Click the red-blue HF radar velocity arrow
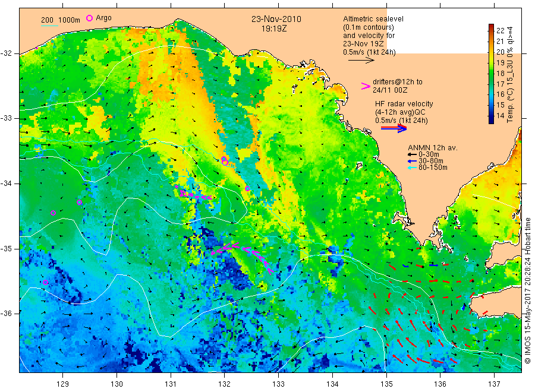 pos(394,128)
